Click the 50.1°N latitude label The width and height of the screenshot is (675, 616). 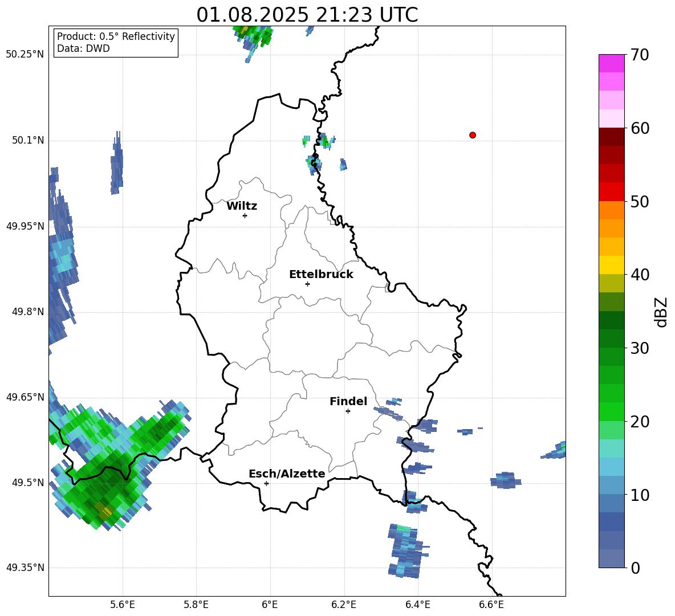tap(28, 141)
